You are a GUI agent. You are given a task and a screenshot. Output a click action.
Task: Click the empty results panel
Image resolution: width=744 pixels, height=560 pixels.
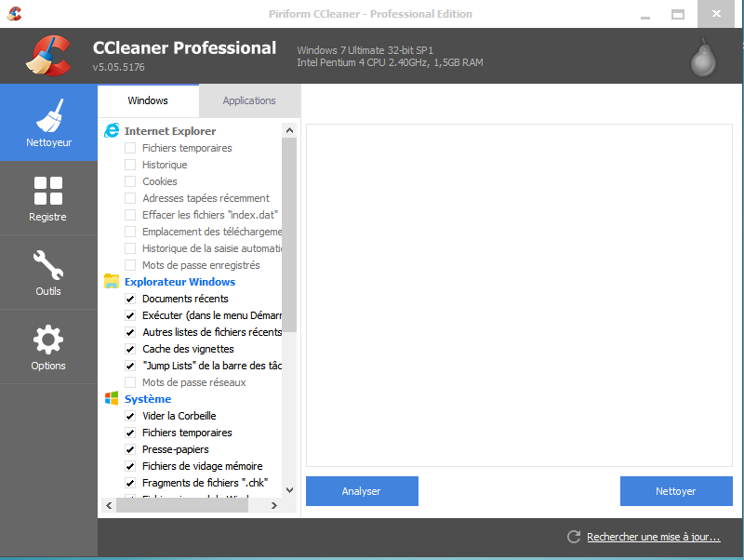pyautogui.click(x=519, y=295)
